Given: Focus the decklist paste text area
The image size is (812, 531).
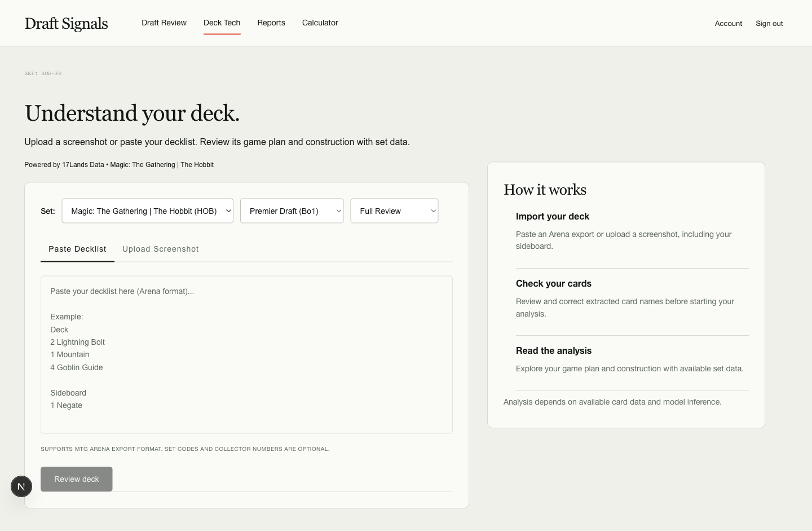Looking at the screenshot, I should [x=246, y=354].
